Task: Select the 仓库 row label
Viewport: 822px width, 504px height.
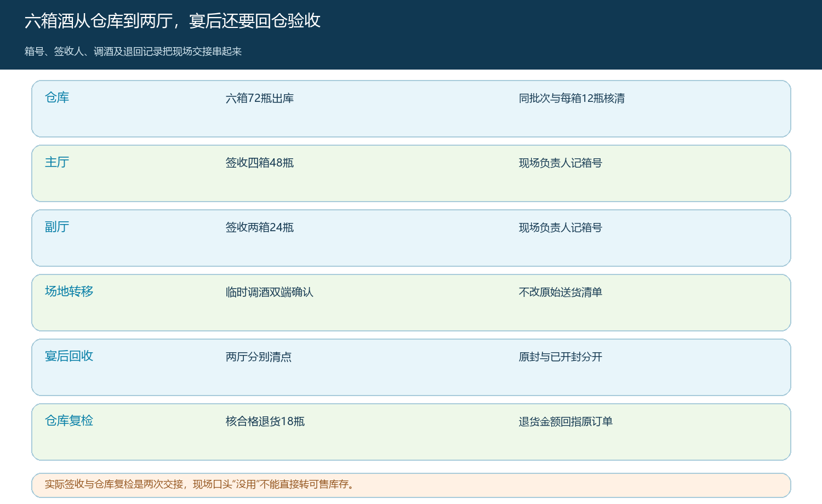Action: point(57,98)
